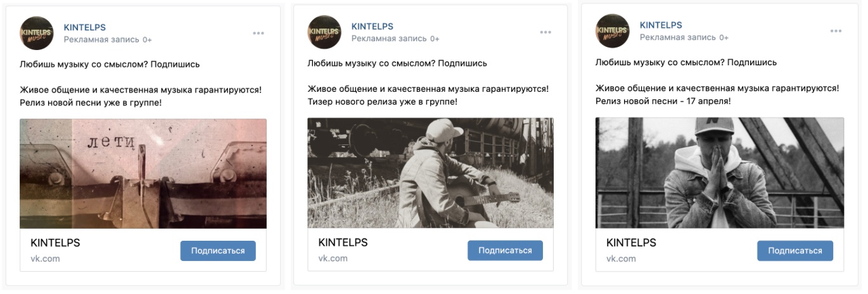
Task: Click text 'Релиз новой песни - 17 апреля!'
Action: click(663, 101)
